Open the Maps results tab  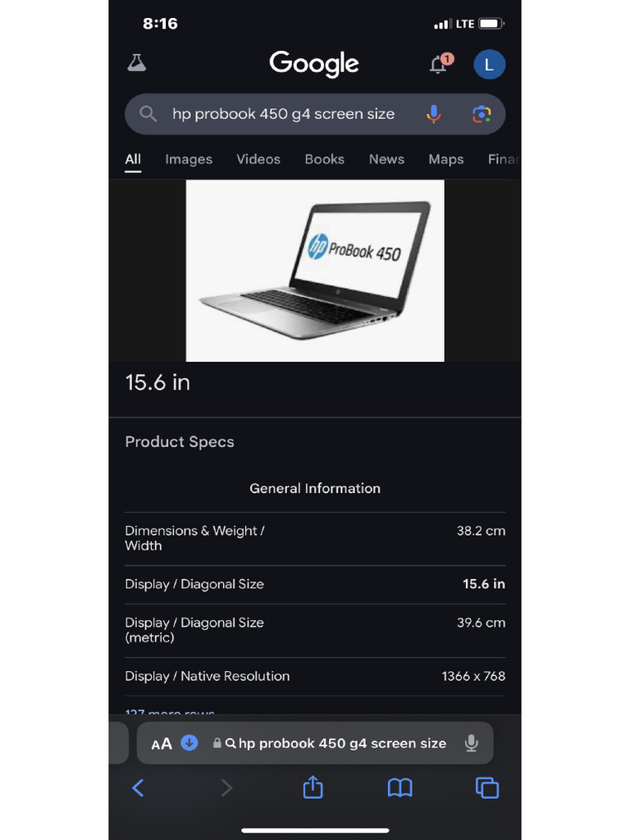(445, 159)
